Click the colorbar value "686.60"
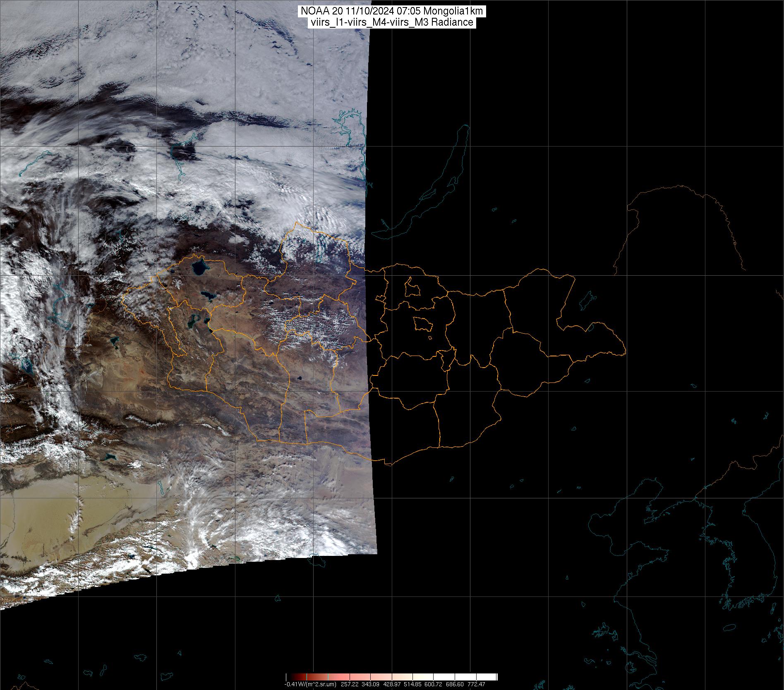This screenshot has height=690, width=784. (455, 685)
